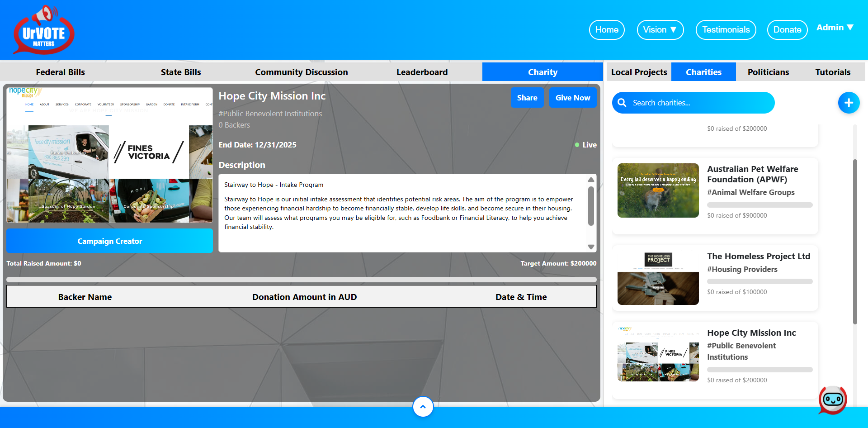Click The Homeless Project Ltd title
This screenshot has width=868, height=428.
pyautogui.click(x=759, y=256)
